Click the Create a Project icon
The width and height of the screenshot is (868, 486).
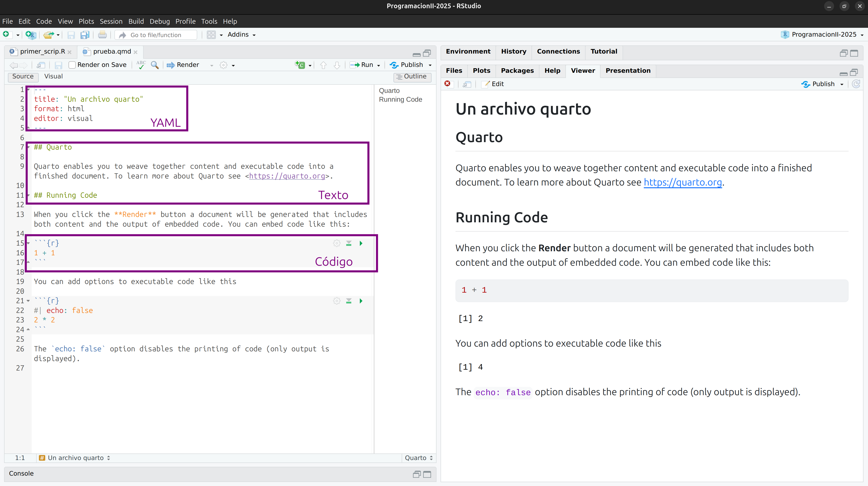click(x=31, y=35)
